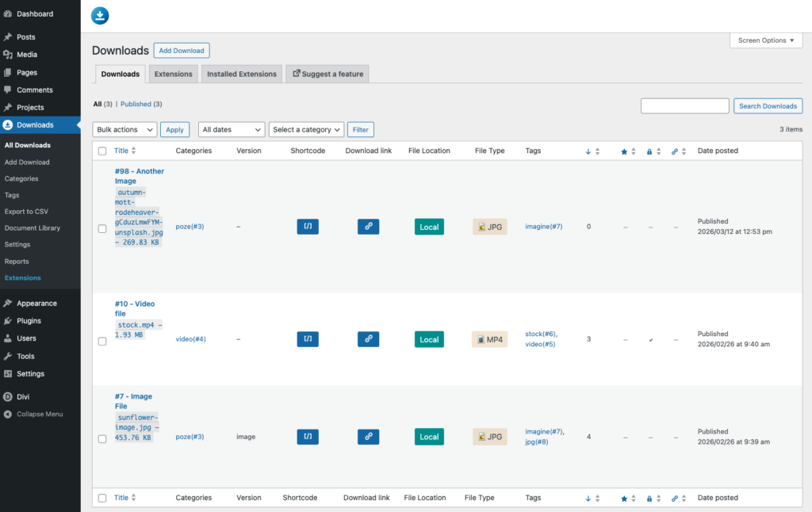The height and width of the screenshot is (512, 812).
Task: Click the download link icon for Video file
Action: [368, 339]
